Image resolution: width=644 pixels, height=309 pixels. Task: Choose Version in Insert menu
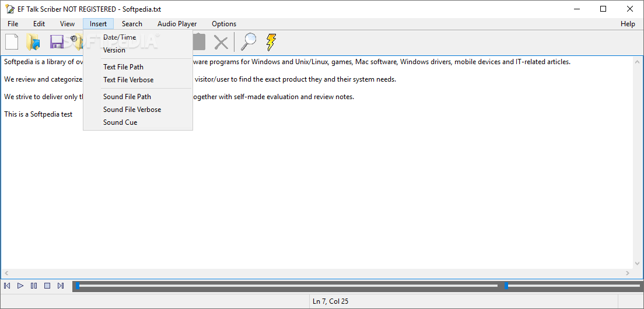pos(138,50)
